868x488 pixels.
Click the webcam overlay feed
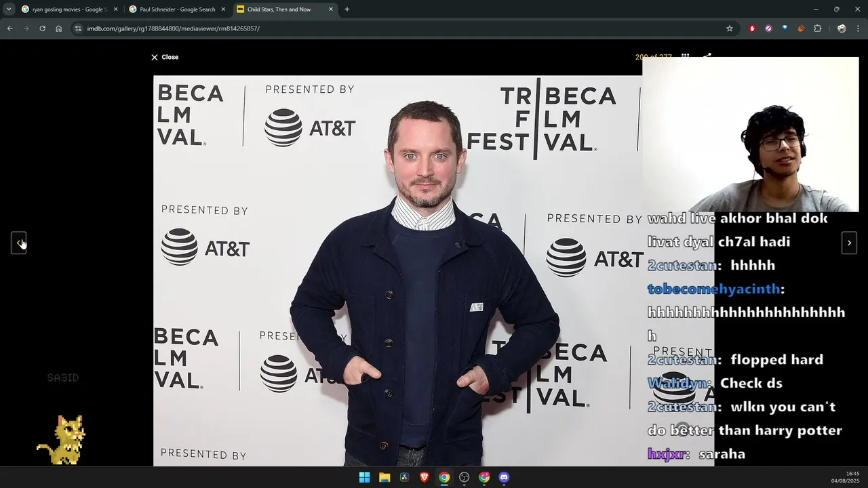(750, 134)
